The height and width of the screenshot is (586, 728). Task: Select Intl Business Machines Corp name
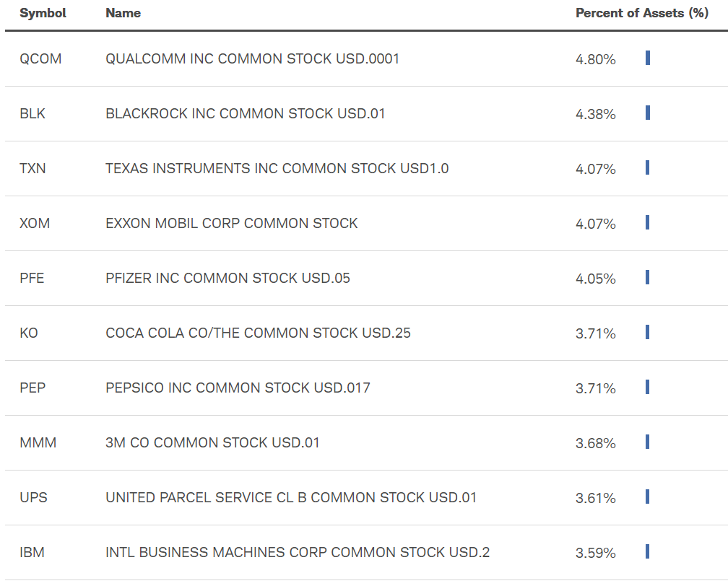click(x=298, y=552)
